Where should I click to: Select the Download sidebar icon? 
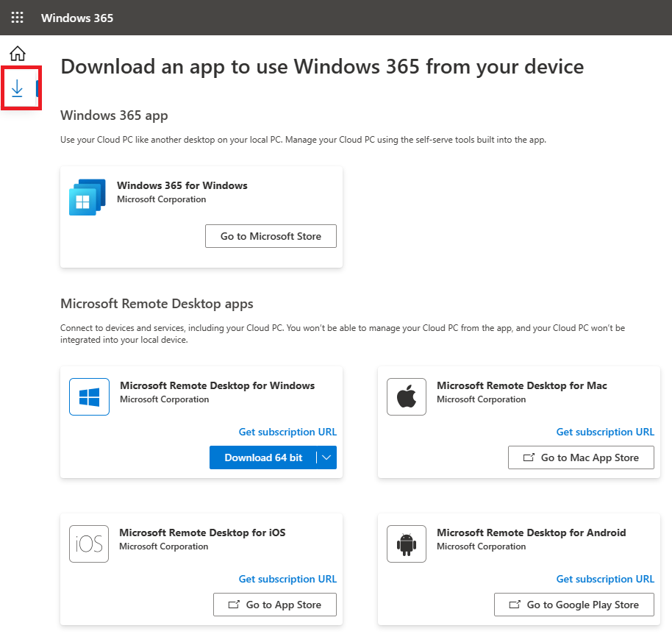coord(17,88)
